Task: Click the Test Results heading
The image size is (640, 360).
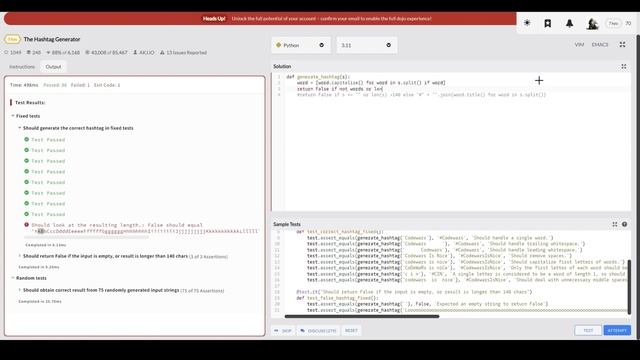Action: point(30,103)
